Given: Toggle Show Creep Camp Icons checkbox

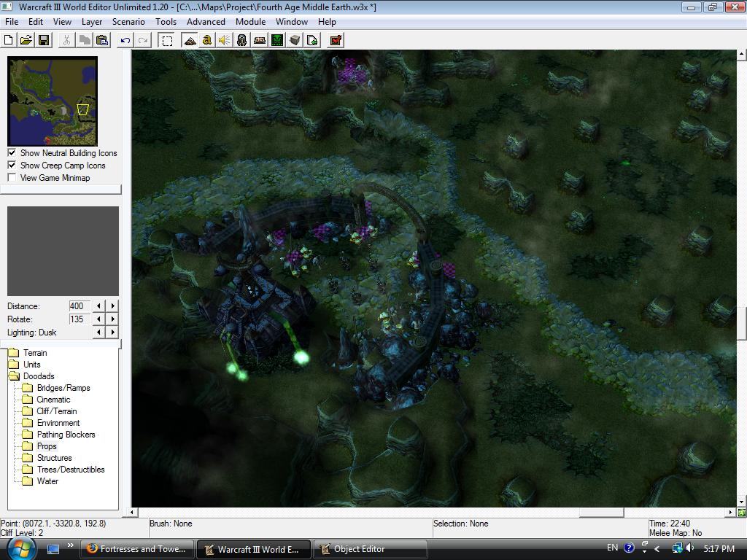Looking at the screenshot, I should tap(12, 166).
